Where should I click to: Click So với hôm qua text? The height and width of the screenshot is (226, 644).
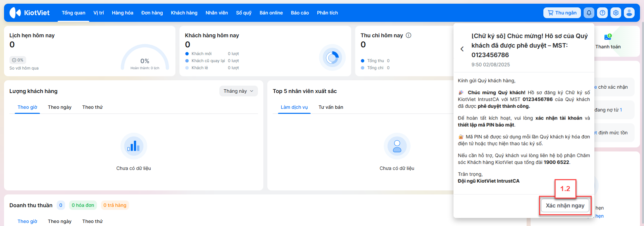click(x=24, y=68)
